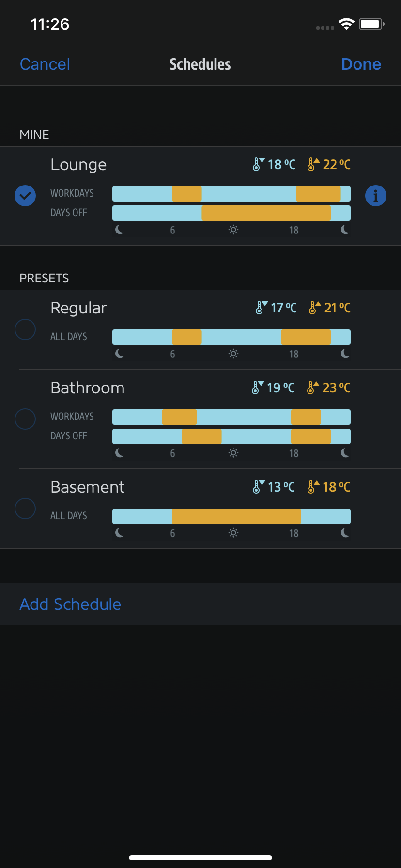Tap Regular preset cold thermometer icon
This screenshot has height=868, width=401.
(x=261, y=308)
